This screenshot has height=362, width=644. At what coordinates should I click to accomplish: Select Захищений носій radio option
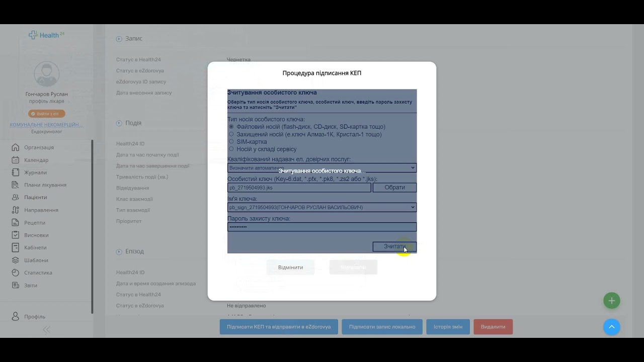tap(231, 134)
